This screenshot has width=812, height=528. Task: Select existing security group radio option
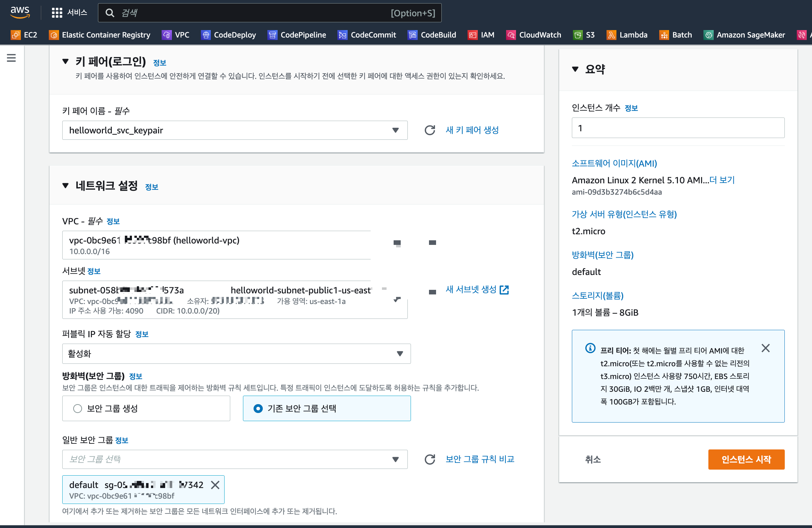(258, 408)
